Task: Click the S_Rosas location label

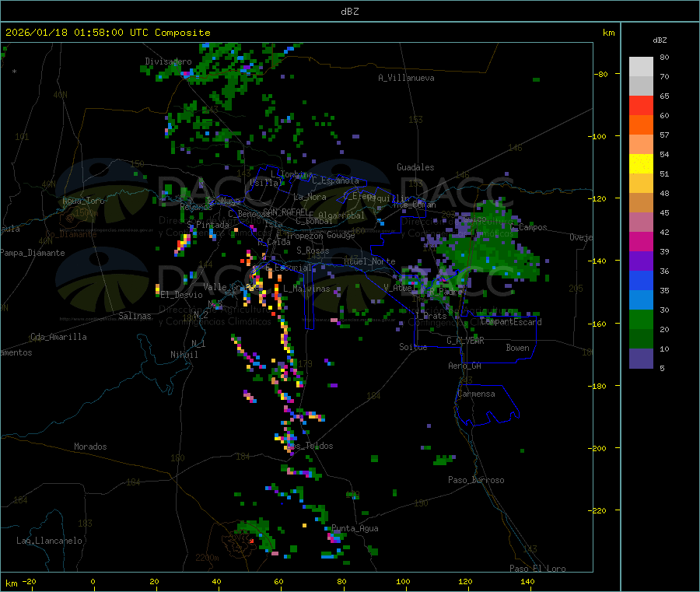Action: (313, 250)
